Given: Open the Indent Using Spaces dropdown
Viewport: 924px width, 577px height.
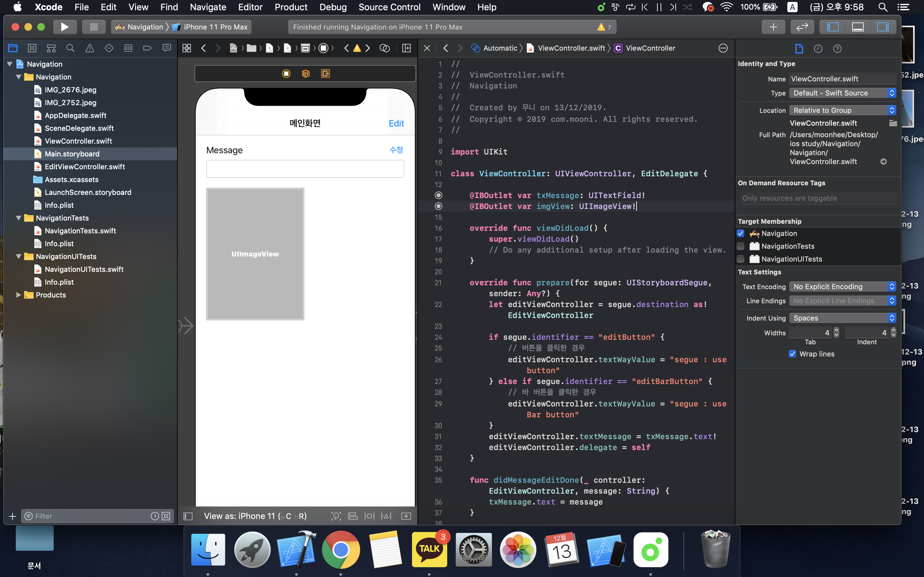Looking at the screenshot, I should [x=842, y=318].
